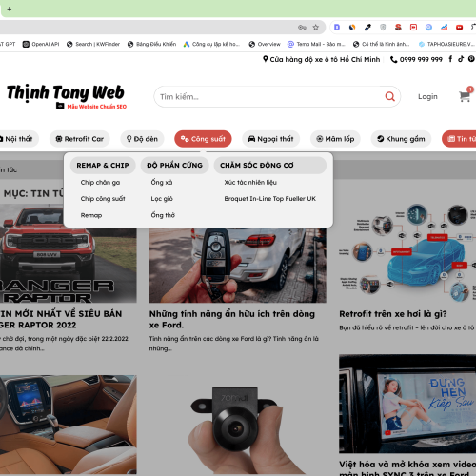Open the Ngoại thất menu
The image size is (476, 476).
(270, 139)
